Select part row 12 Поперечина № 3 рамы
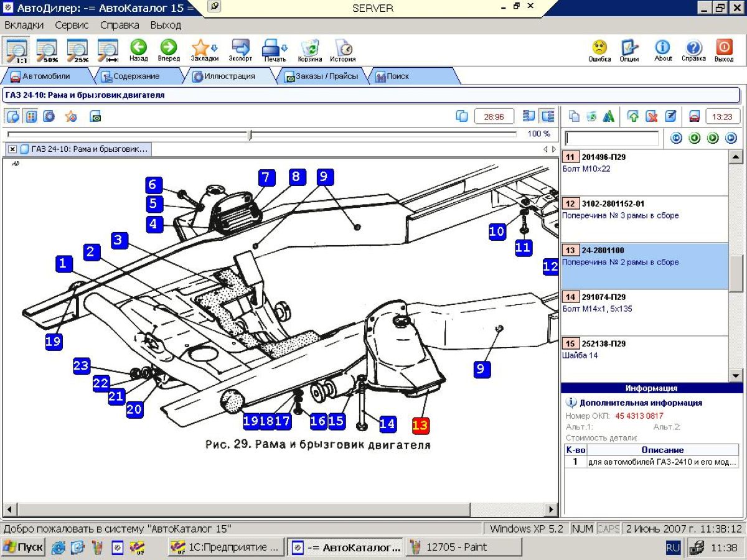 click(644, 220)
